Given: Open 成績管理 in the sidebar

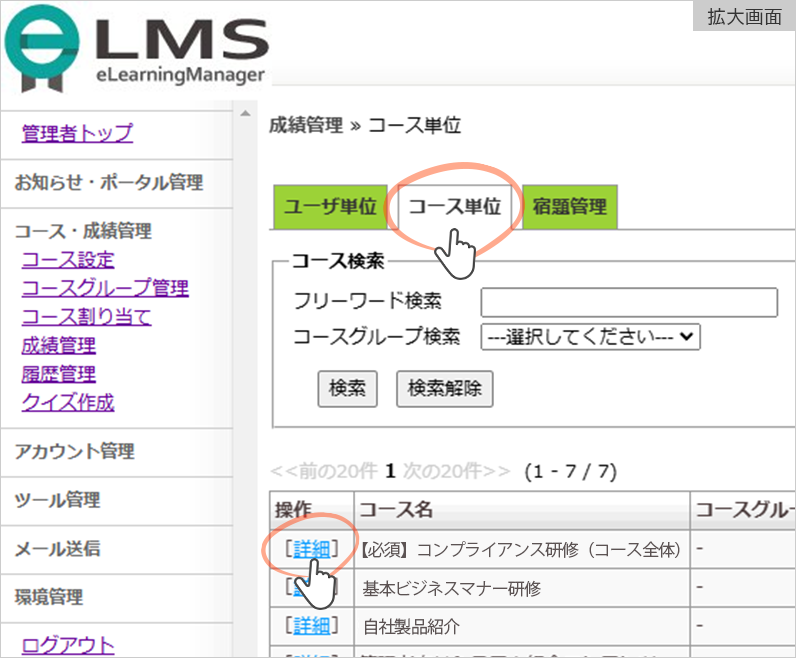Looking at the screenshot, I should point(58,345).
